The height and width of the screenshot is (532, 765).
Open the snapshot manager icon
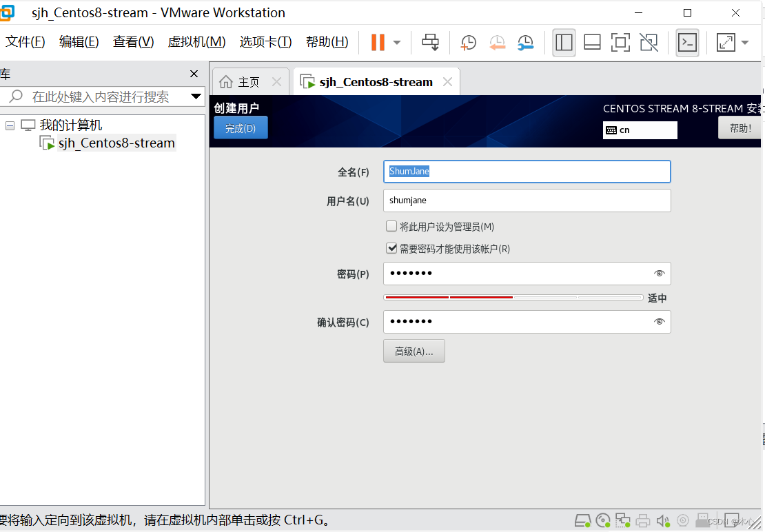coord(525,43)
